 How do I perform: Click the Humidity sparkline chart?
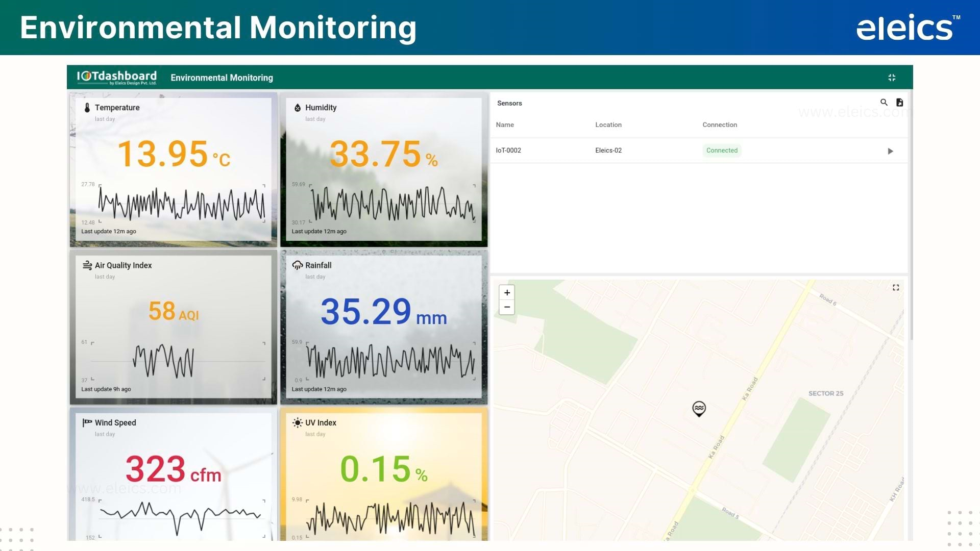pos(393,204)
